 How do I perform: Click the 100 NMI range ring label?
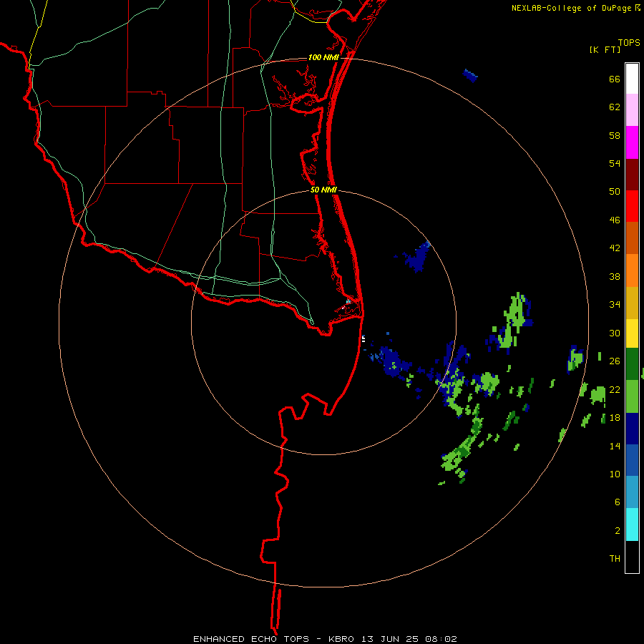point(323,57)
